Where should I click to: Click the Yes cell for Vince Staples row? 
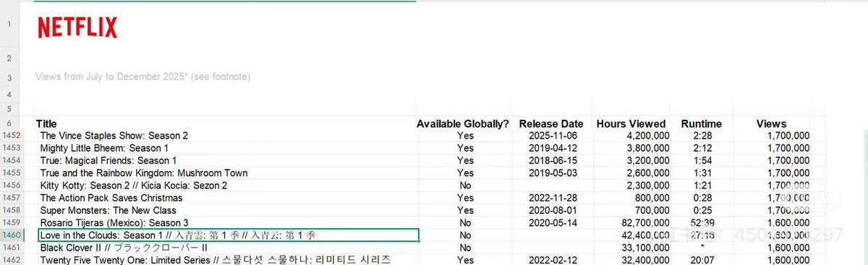coord(464,136)
